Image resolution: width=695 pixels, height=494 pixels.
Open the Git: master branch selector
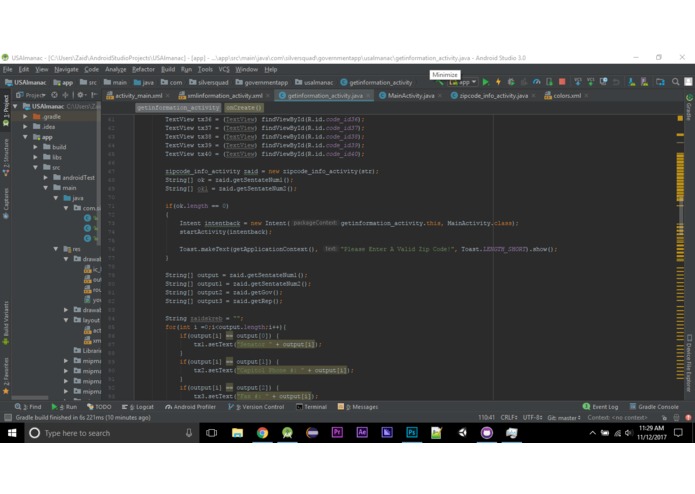coord(564,418)
